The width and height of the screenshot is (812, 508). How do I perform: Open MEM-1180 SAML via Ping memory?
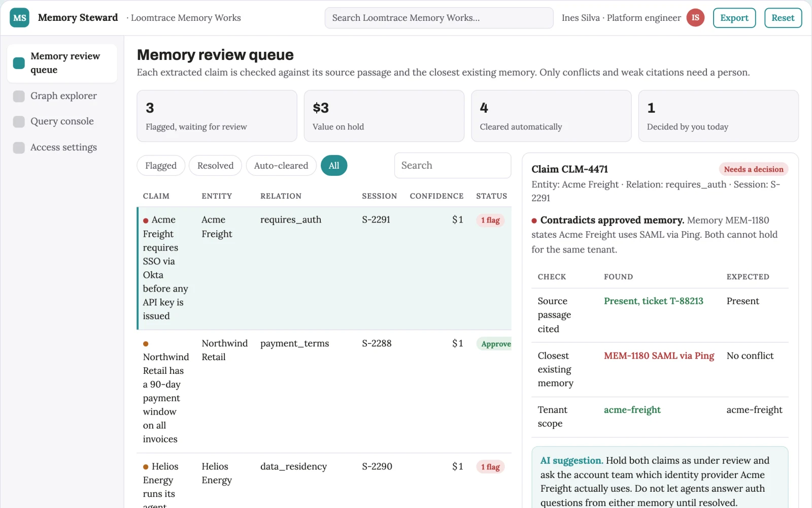(659, 356)
